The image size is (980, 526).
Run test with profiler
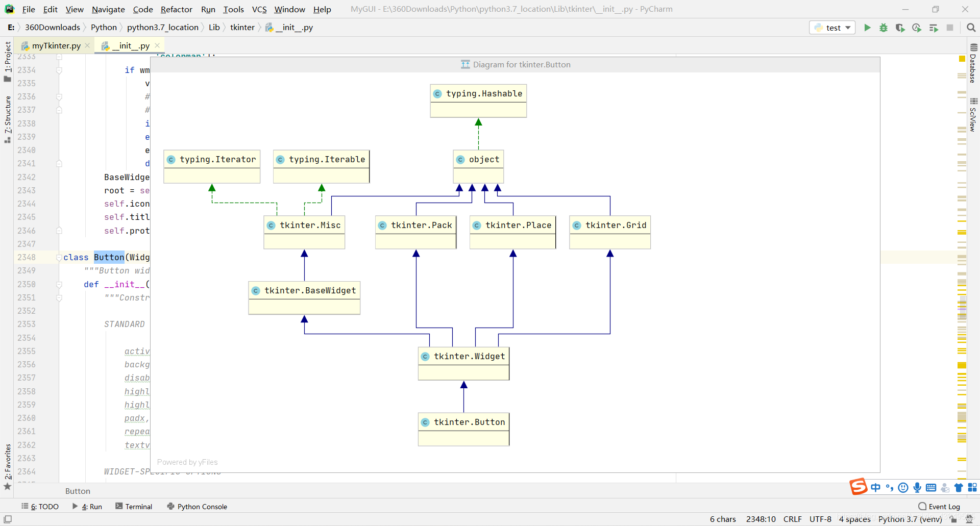(x=917, y=28)
